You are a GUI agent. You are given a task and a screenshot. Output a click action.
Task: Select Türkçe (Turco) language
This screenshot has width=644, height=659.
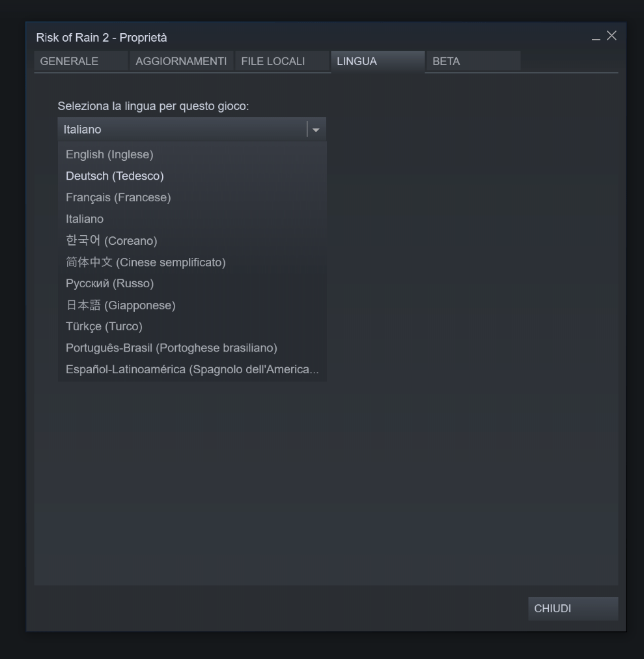click(x=192, y=326)
